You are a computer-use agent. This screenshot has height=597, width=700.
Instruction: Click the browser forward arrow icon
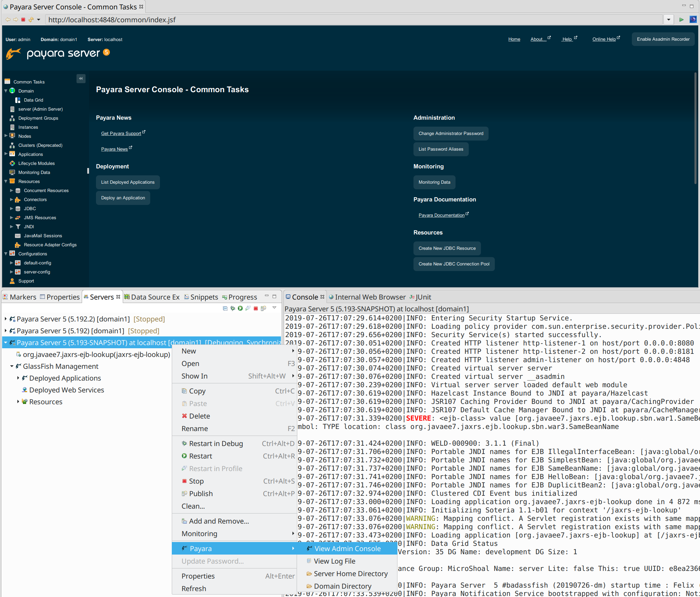15,19
